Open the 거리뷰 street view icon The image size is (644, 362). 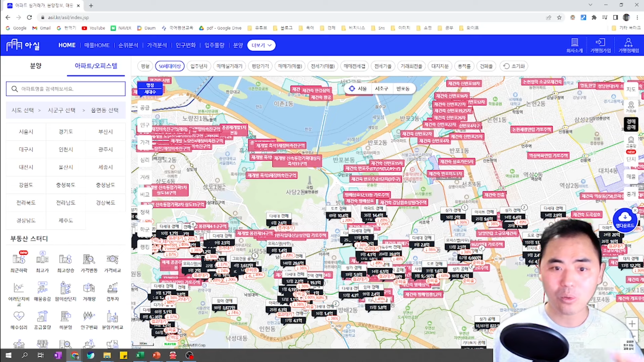pyautogui.click(x=631, y=107)
